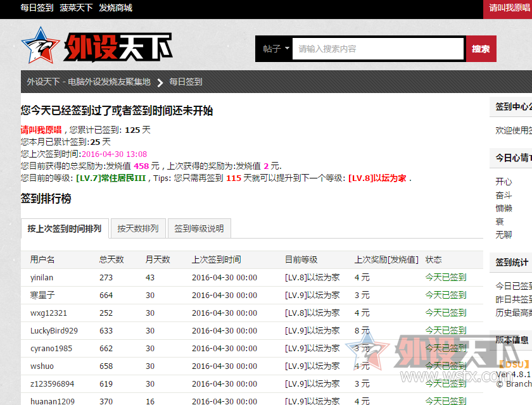532x405 pixels.
Task: Open user LuckyBird929's profile
Action: tap(54, 330)
